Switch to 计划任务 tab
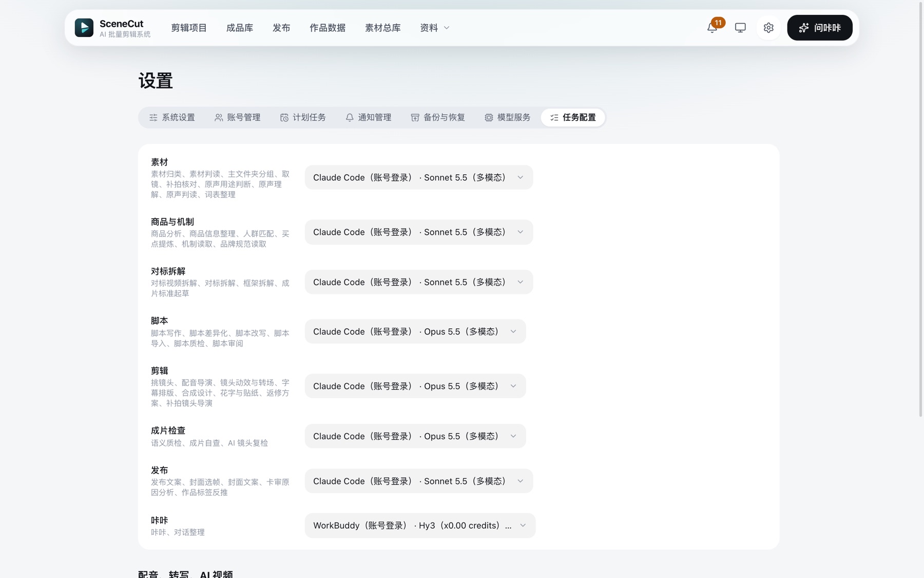This screenshot has height=578, width=924. click(303, 118)
